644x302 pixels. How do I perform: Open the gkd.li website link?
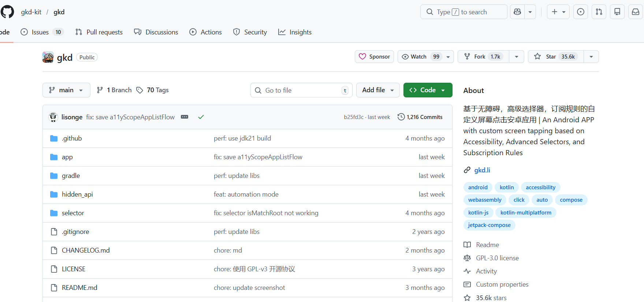click(x=482, y=170)
